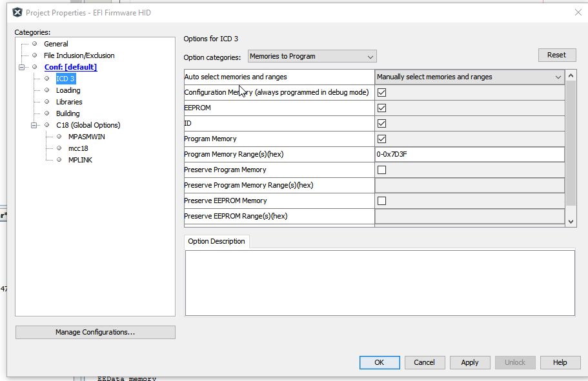This screenshot has height=381, width=588.
Task: Click the options table scrollbar thumb
Action: tap(571, 143)
